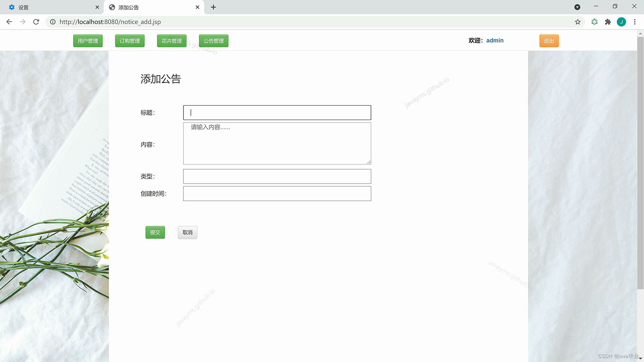Focus the 标题 input field
The width and height of the screenshot is (644, 362).
coord(277,113)
